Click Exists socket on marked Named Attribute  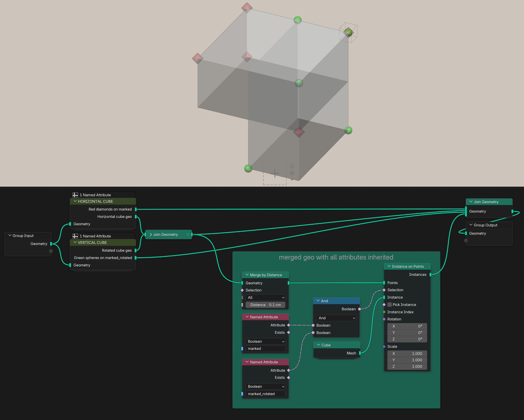tap(288, 332)
